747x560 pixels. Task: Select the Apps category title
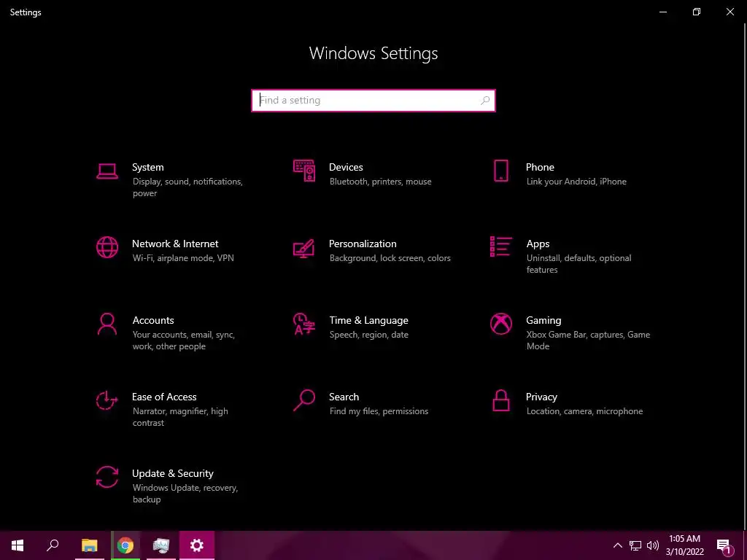[x=538, y=244]
